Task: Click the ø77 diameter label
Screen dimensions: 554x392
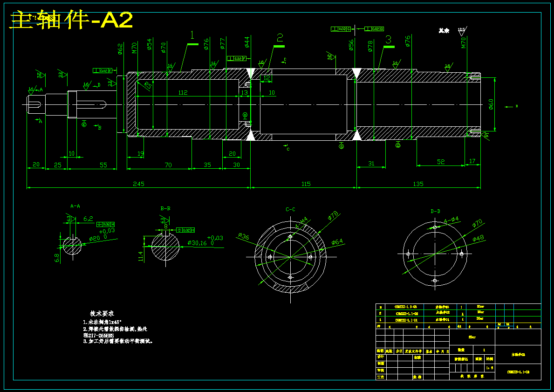Action: click(x=222, y=43)
